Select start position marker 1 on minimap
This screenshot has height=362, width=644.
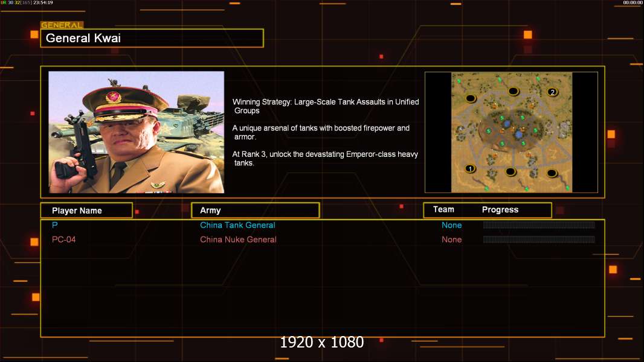(470, 168)
